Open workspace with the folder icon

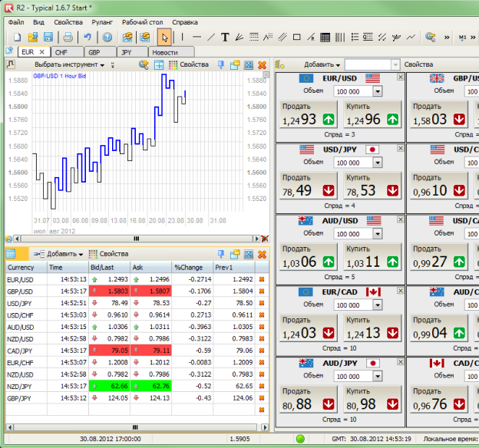[x=33, y=38]
